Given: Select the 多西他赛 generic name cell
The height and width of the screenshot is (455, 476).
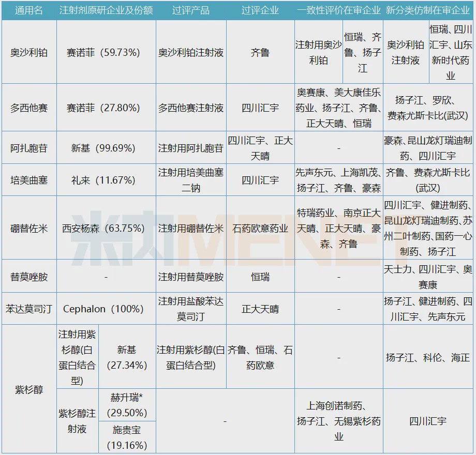Looking at the screenshot, I should [x=29, y=108].
